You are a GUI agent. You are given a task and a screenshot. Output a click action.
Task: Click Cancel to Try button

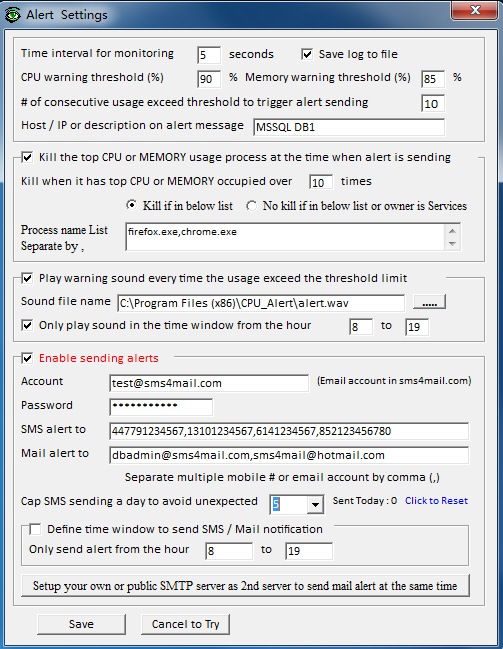tap(185, 624)
